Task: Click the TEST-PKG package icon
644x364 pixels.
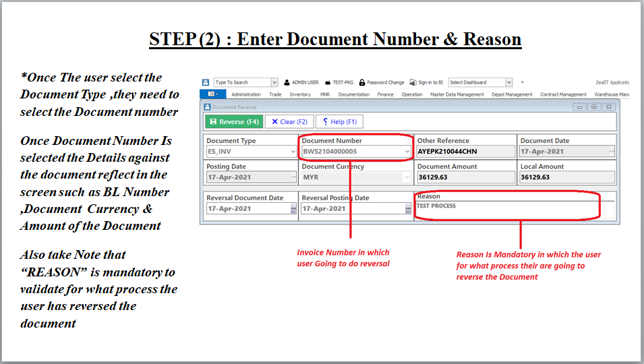Action: point(328,82)
